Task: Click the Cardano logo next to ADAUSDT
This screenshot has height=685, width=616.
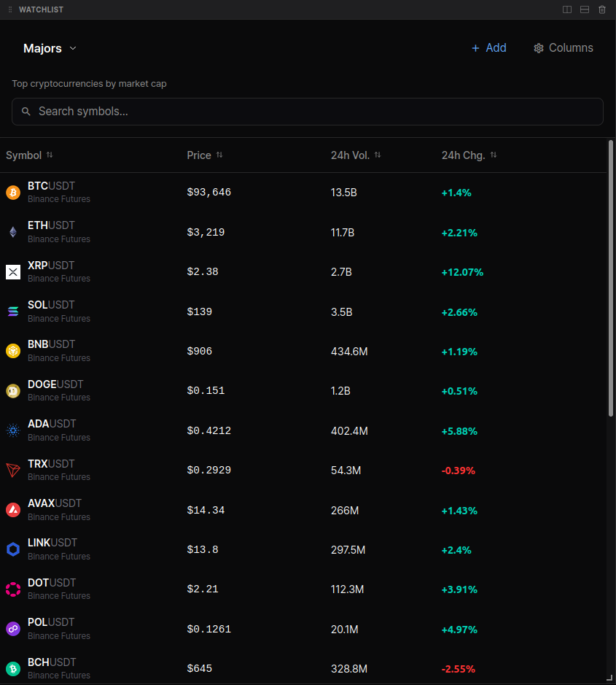Action: pyautogui.click(x=12, y=430)
